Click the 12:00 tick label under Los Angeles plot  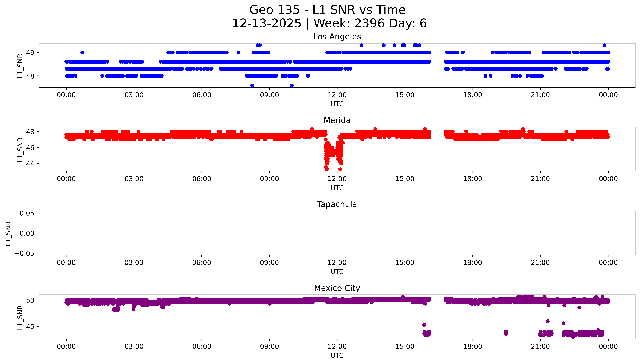[337, 95]
